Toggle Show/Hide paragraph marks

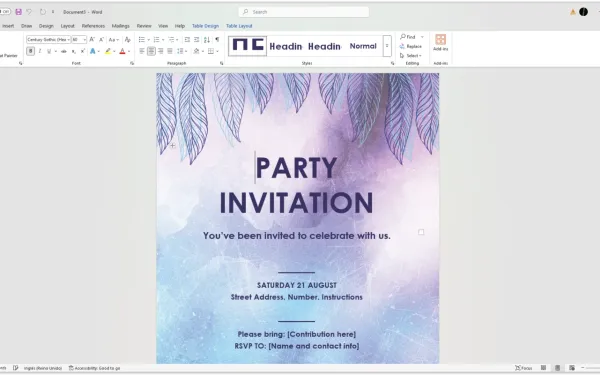pos(217,39)
